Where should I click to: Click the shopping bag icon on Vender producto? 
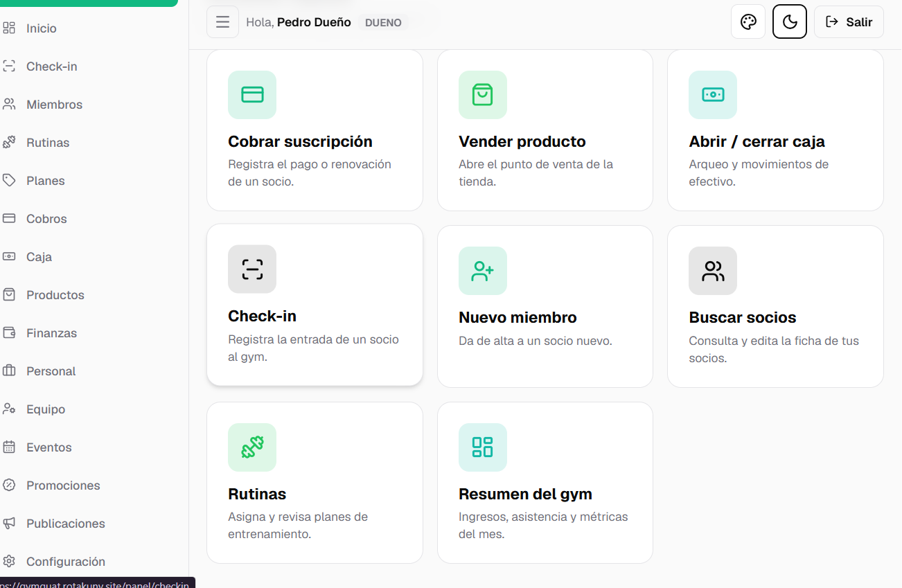483,95
